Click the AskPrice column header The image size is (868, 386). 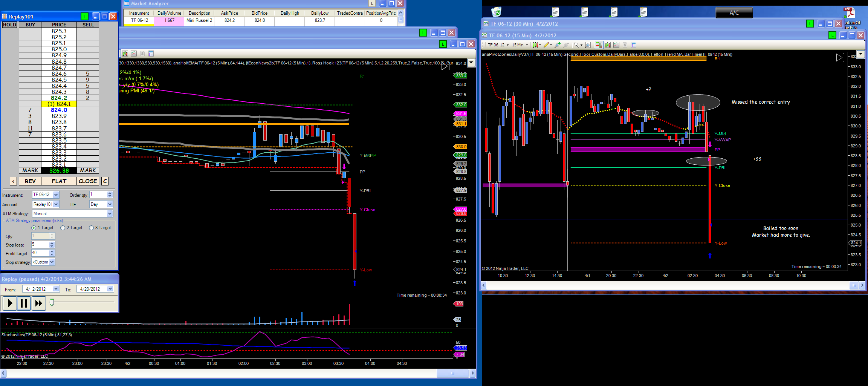pos(229,13)
